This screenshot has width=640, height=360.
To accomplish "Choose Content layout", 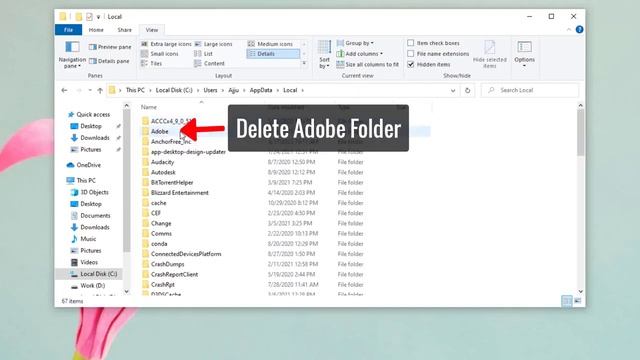I will pos(209,64).
